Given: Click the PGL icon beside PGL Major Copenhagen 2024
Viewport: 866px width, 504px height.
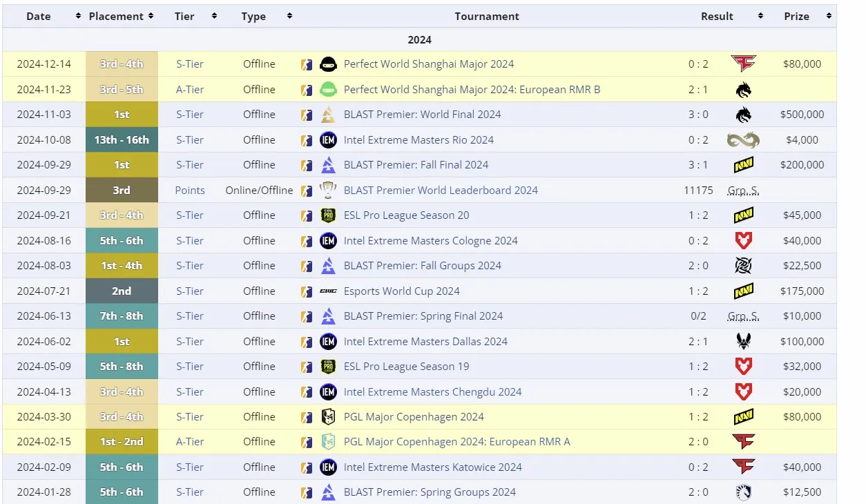Looking at the screenshot, I should (x=329, y=417).
